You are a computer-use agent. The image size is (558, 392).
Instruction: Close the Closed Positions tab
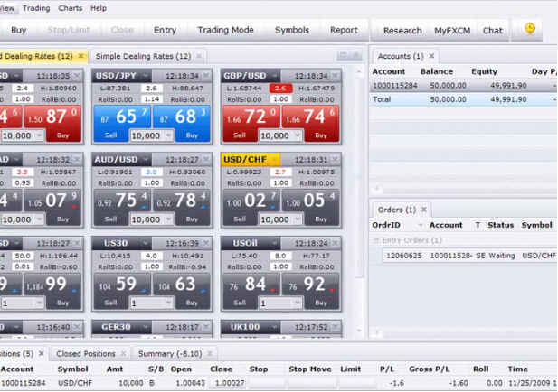[x=123, y=354]
